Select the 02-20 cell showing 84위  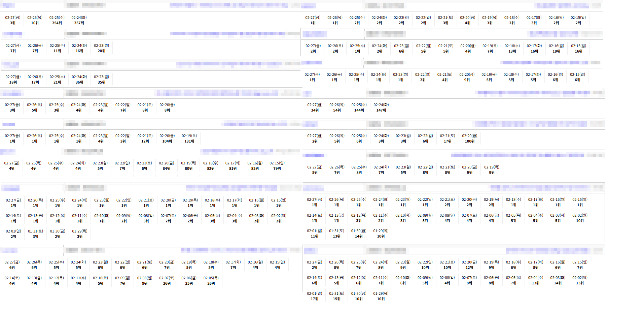click(x=166, y=166)
